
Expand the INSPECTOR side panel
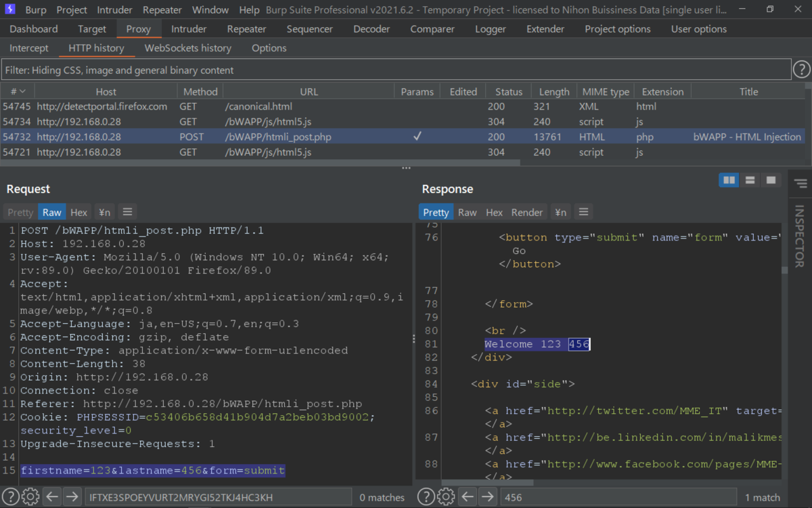pos(800,236)
